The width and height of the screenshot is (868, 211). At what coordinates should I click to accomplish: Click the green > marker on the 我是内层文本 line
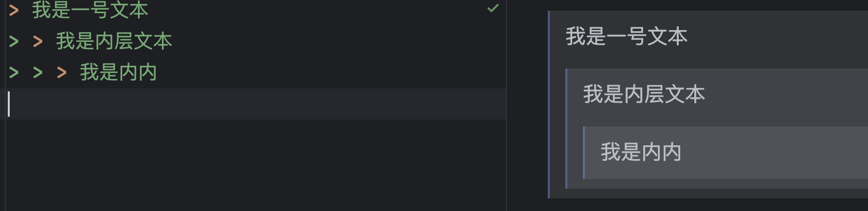tap(14, 41)
